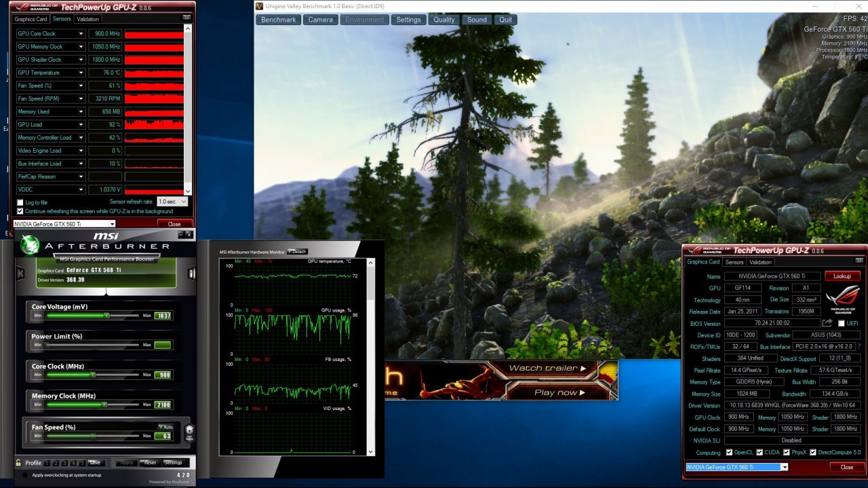868x488 pixels.
Task: Click the Memory Clock slider handle
Action: coord(104,405)
